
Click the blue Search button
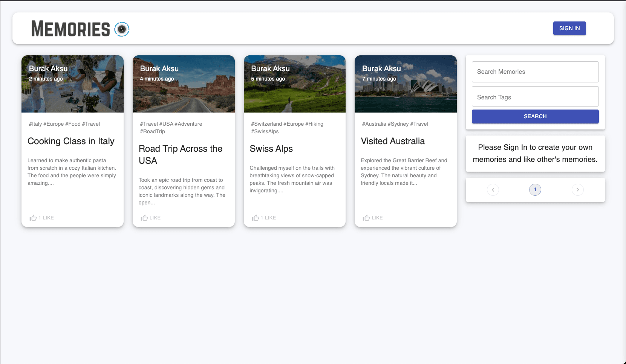[535, 116]
